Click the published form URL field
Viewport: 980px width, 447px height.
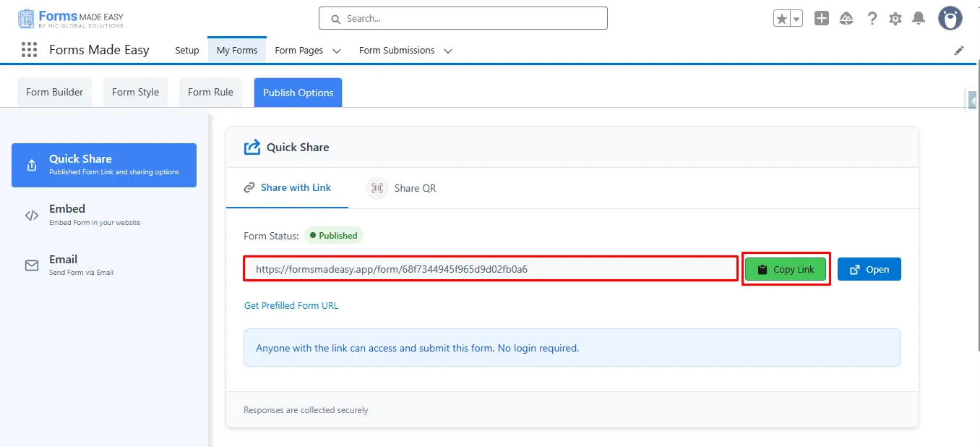pyautogui.click(x=490, y=270)
